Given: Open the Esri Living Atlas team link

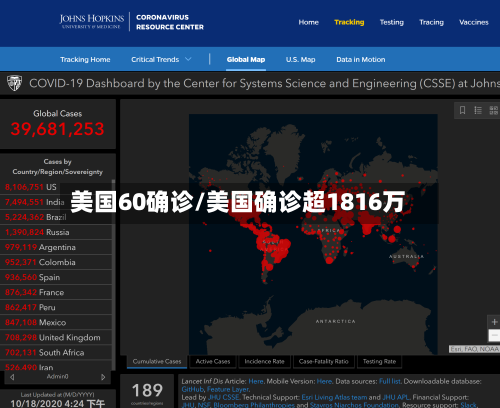Looking at the screenshot, I should pyautogui.click(x=334, y=397).
